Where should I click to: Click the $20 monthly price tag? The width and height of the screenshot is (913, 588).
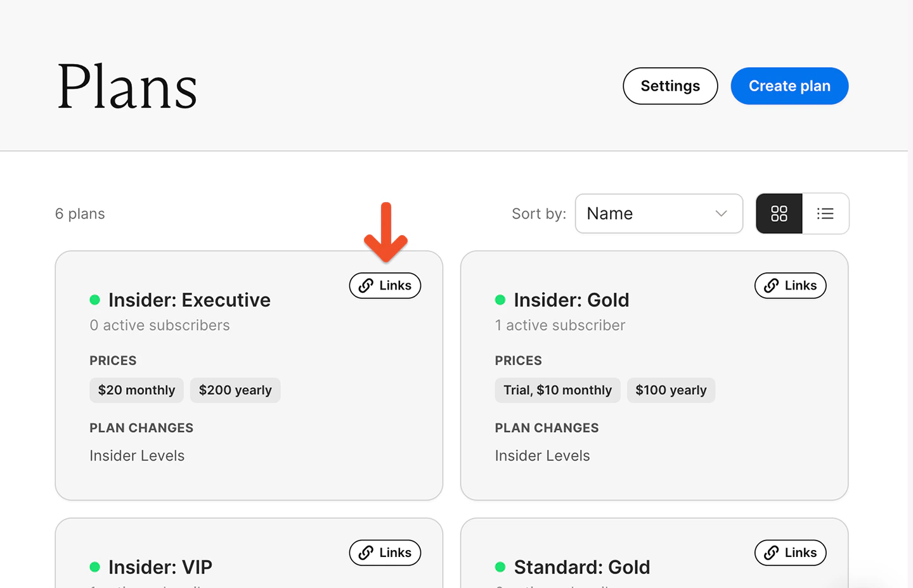(136, 390)
